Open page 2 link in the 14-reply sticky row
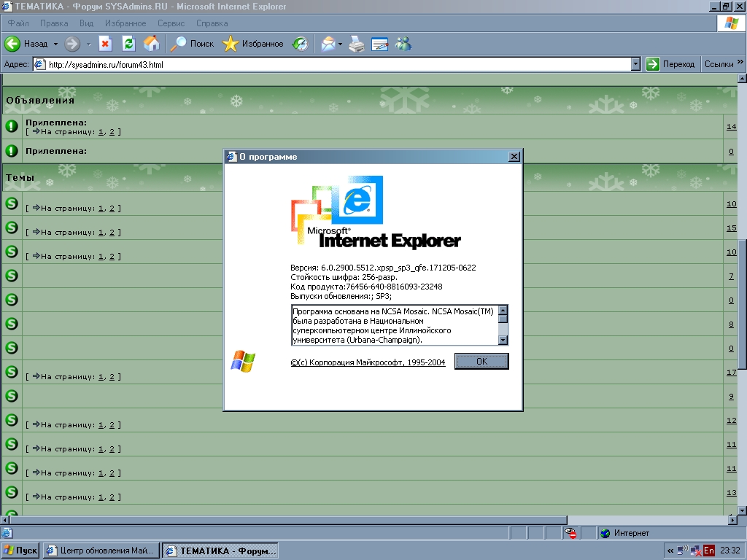 [x=112, y=132]
